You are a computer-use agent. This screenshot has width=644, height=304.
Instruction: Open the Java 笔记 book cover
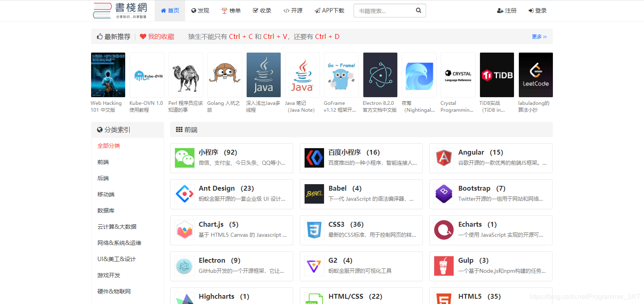(x=303, y=75)
